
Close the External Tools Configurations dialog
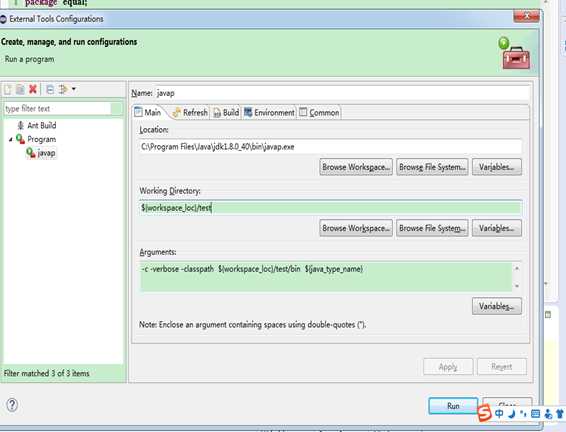tap(526, 16)
